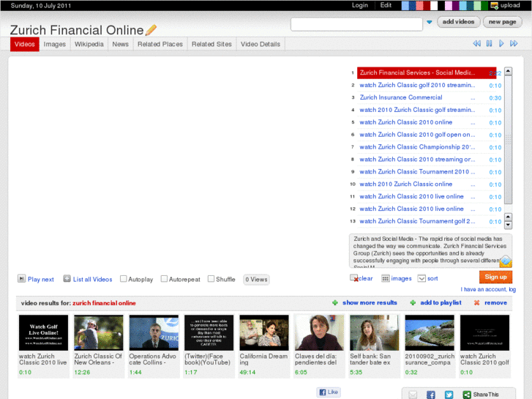Image resolution: width=532 pixels, height=399 pixels.
Task: Switch to the Videos tab
Action: [x=24, y=44]
